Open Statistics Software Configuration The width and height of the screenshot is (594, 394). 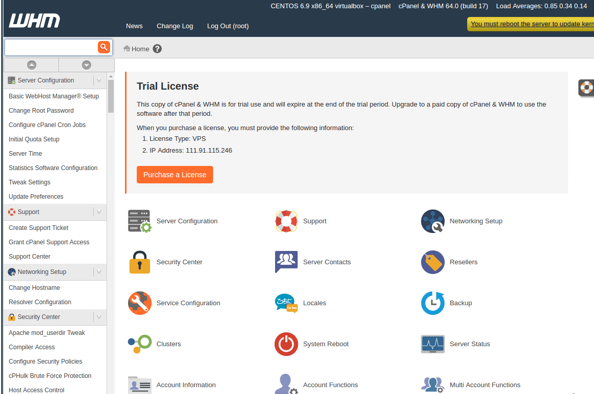53,168
